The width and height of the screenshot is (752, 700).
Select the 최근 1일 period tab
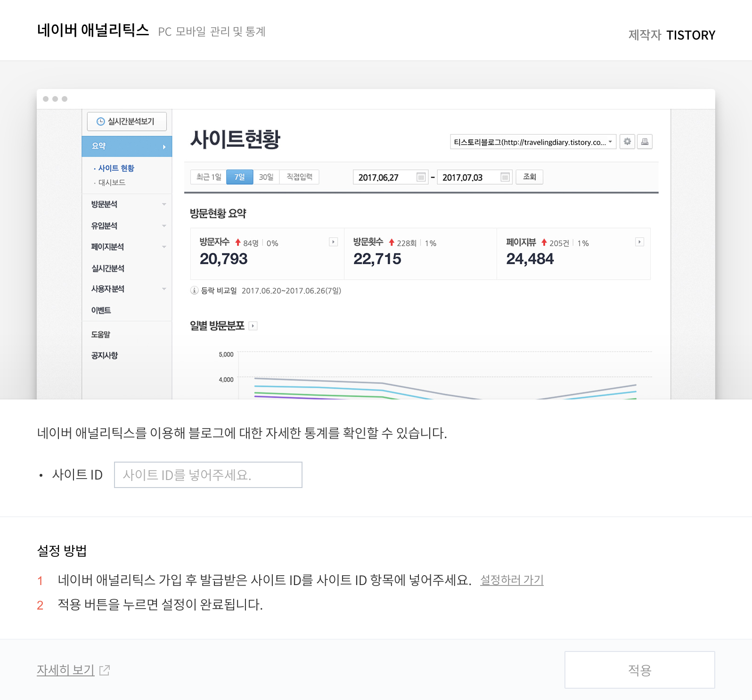tap(209, 177)
